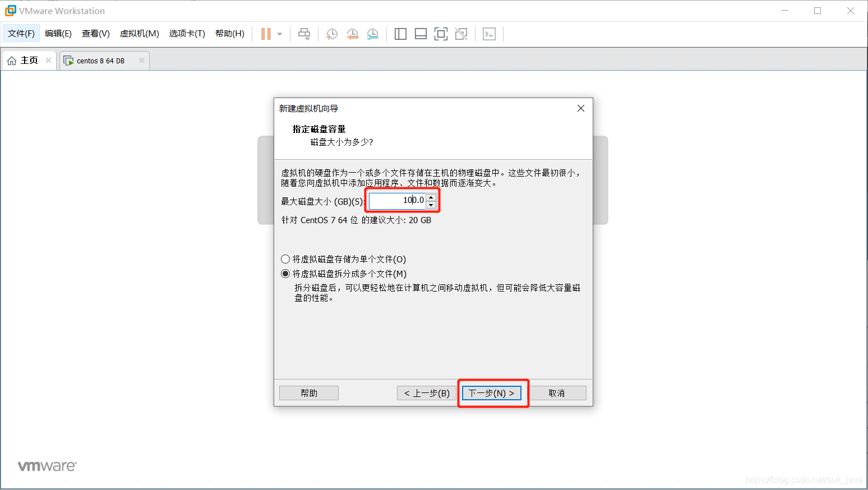Revert the virtual machine to its snapshot
Screen dimensions: 868x490
(352, 34)
